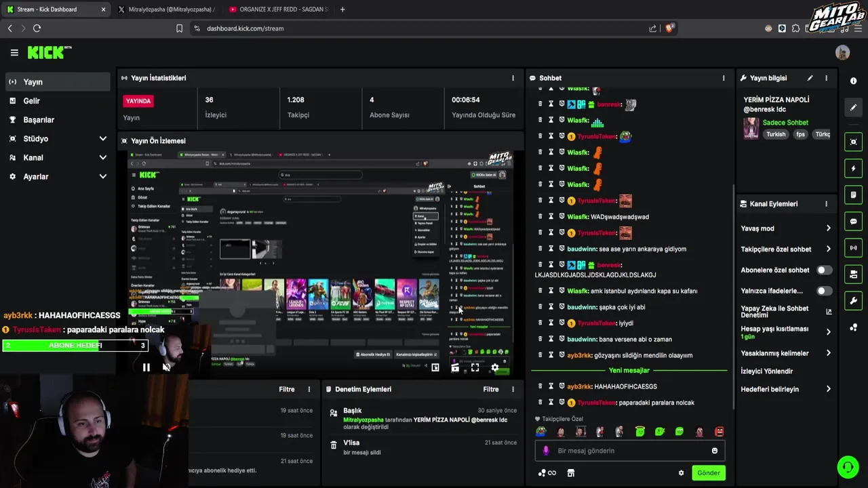Image resolution: width=868 pixels, height=488 pixels.
Task: Toggle the wrench widget in the right rail
Action: (x=853, y=301)
